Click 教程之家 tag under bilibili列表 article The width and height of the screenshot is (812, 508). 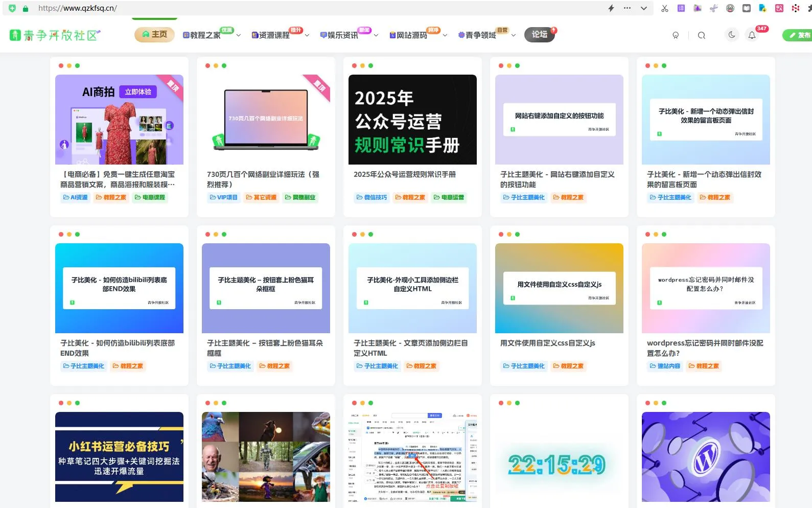click(128, 366)
